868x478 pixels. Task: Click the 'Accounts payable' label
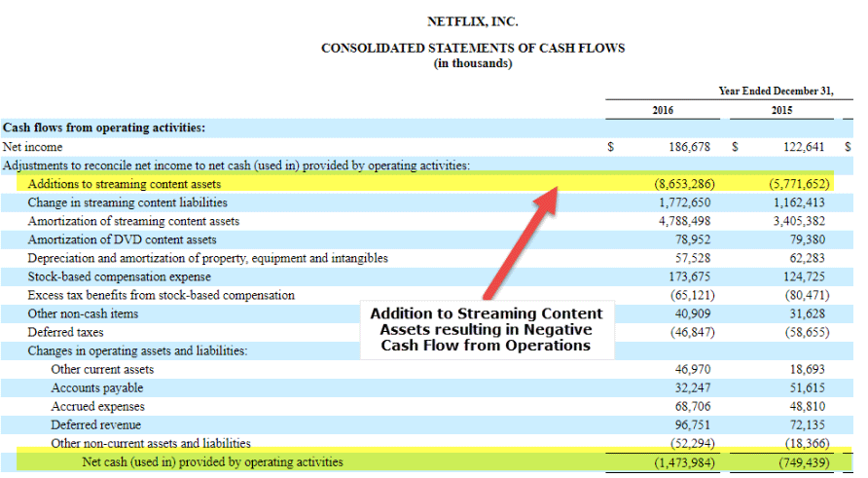[97, 387]
